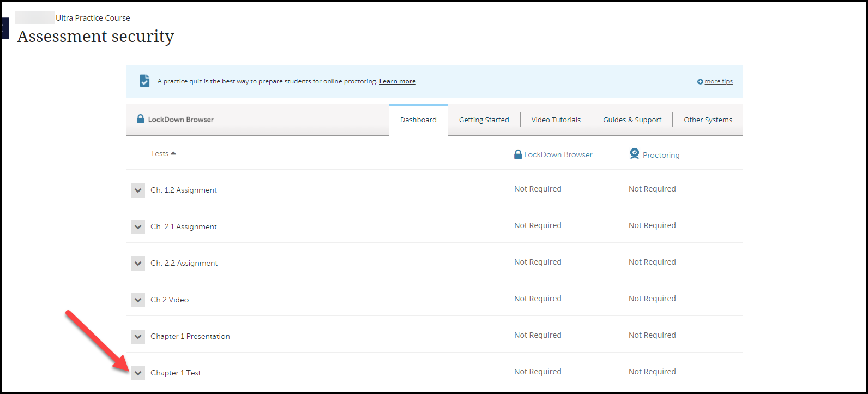Go to the Other Systems tab

[x=708, y=120]
